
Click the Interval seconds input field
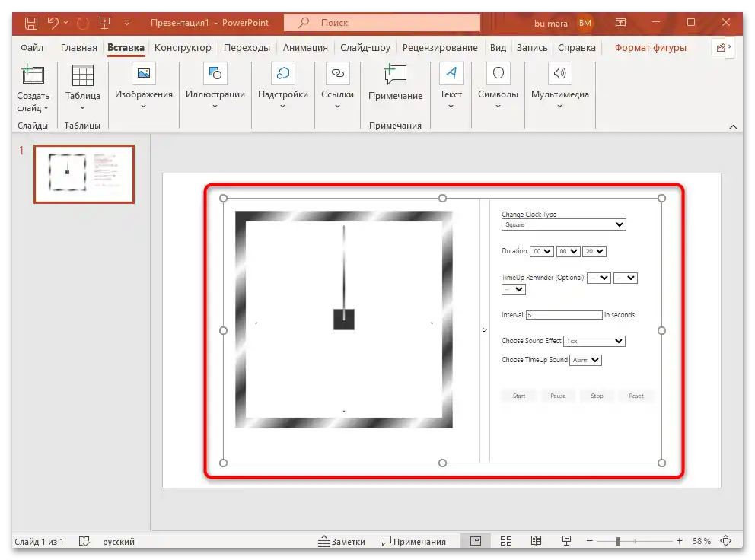pyautogui.click(x=563, y=314)
